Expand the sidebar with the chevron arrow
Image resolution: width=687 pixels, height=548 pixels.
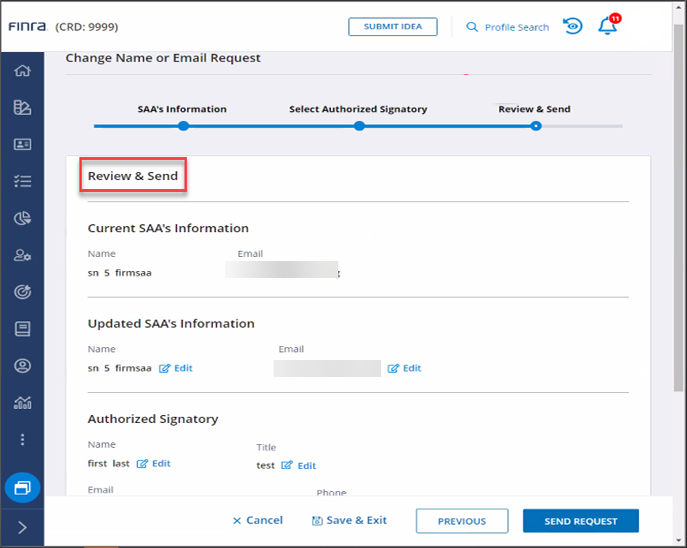(x=22, y=527)
